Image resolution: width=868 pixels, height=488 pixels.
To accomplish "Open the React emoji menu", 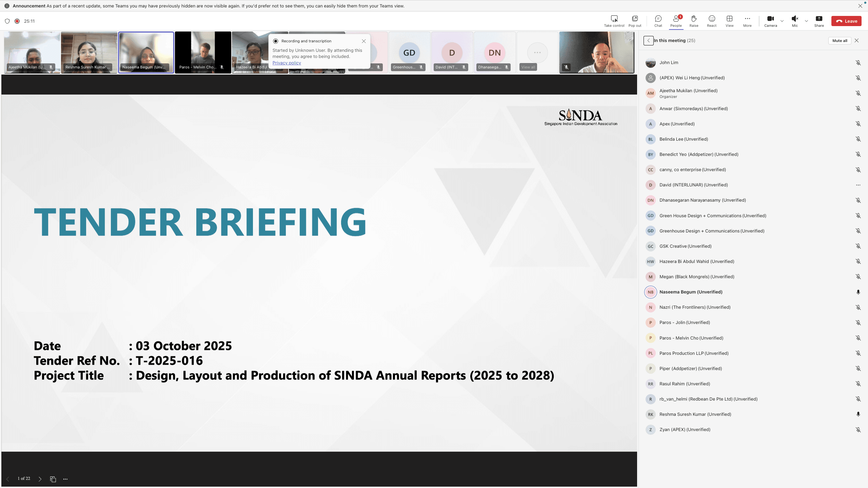I will point(712,21).
